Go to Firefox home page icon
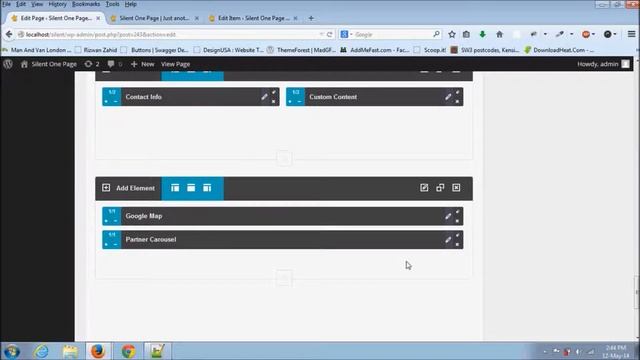Image resolution: width=640 pixels, height=360 pixels. [x=499, y=35]
